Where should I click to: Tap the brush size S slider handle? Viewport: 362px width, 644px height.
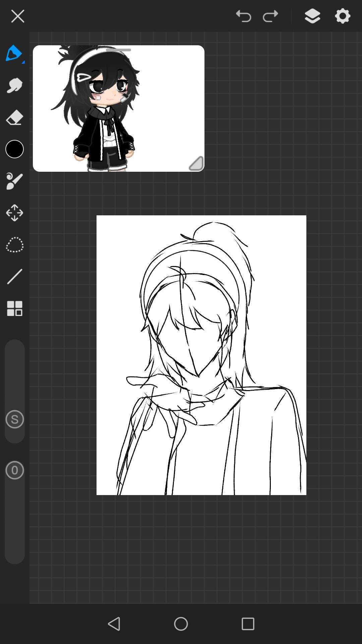(14, 419)
